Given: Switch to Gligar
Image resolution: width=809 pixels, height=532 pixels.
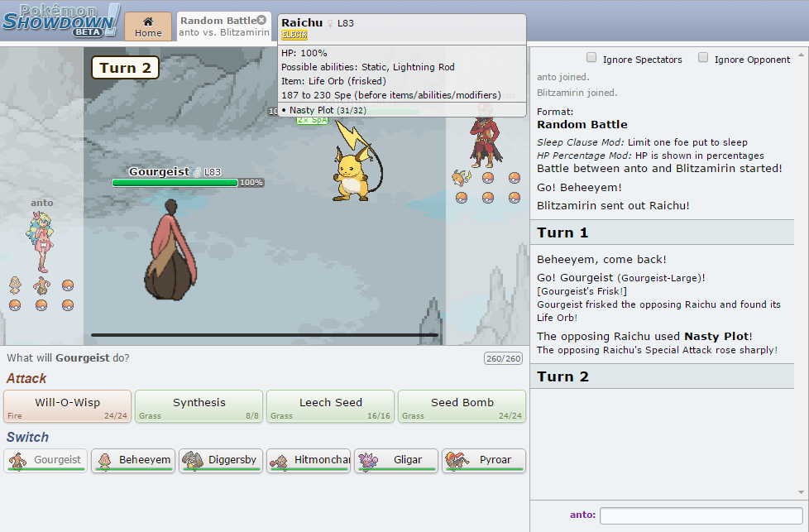Looking at the screenshot, I should (x=396, y=460).
